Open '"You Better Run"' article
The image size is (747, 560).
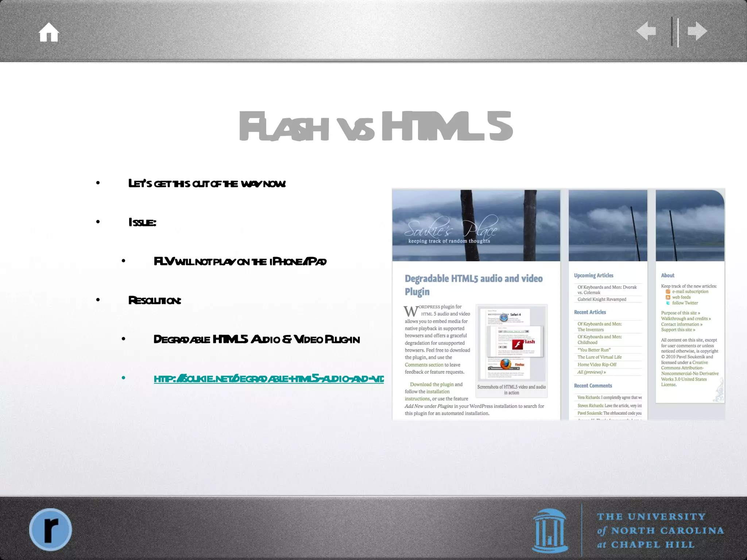coord(594,350)
